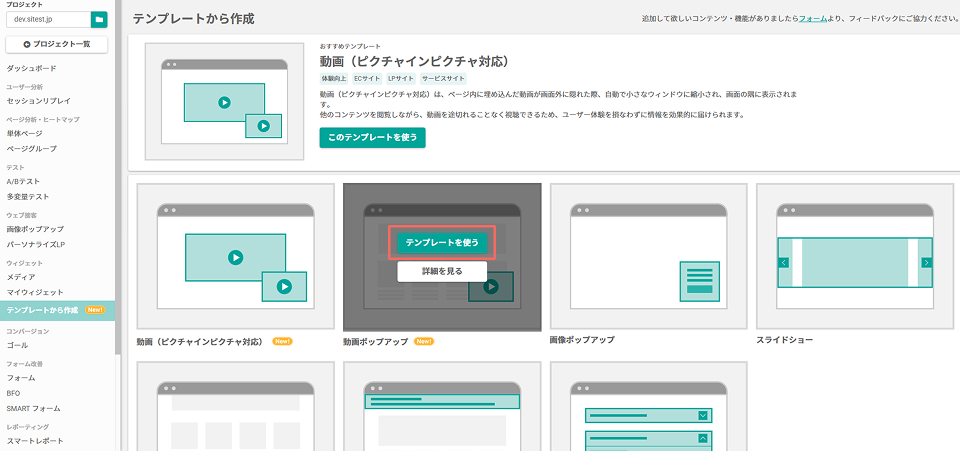Click the recommended template preview image
The width and height of the screenshot is (960, 451).
click(224, 101)
